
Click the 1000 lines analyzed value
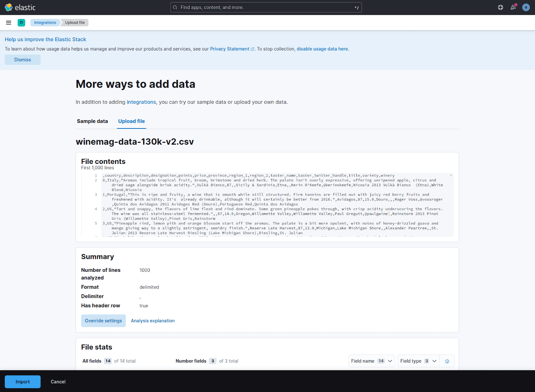tap(145, 270)
